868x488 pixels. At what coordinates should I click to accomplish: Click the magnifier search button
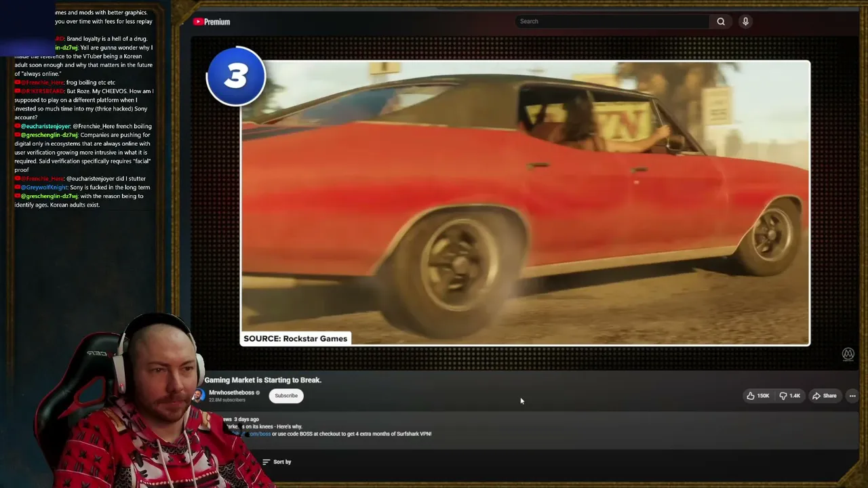pos(721,22)
